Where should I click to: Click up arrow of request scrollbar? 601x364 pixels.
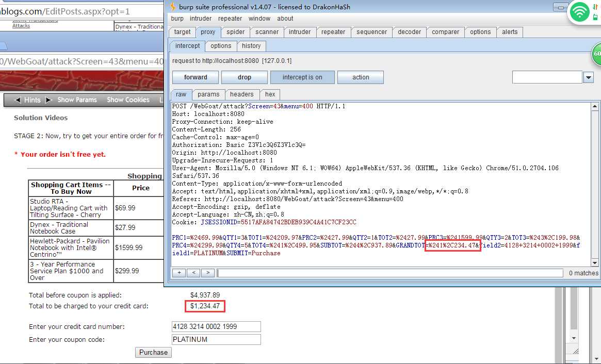click(594, 106)
